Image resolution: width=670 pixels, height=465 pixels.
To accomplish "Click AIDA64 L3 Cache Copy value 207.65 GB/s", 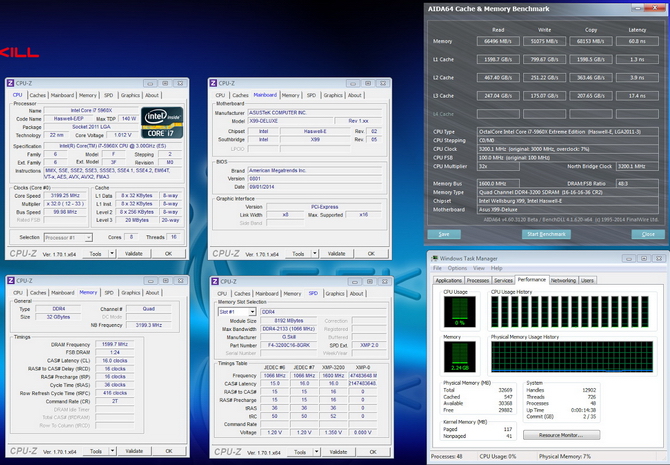I will [591, 96].
